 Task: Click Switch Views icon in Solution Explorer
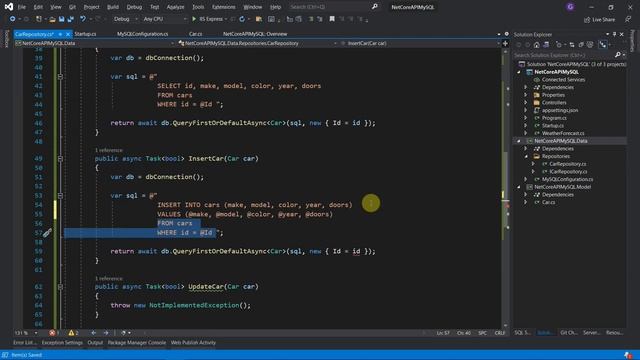point(546,45)
